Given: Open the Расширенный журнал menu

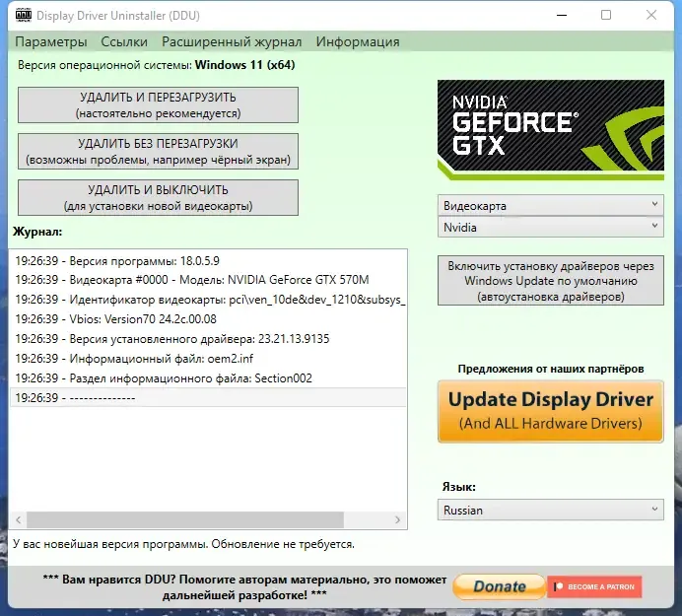Looking at the screenshot, I should click(232, 41).
